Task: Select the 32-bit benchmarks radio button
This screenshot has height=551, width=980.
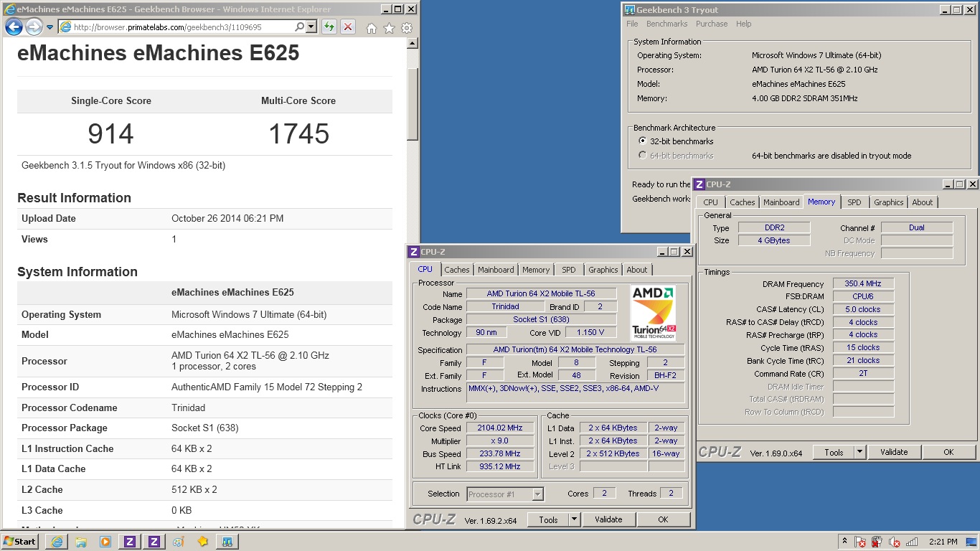Action: (x=642, y=141)
